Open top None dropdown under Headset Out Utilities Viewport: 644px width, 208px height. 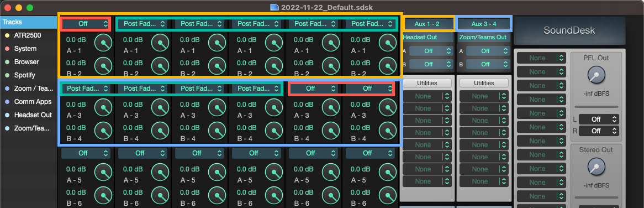pos(427,96)
